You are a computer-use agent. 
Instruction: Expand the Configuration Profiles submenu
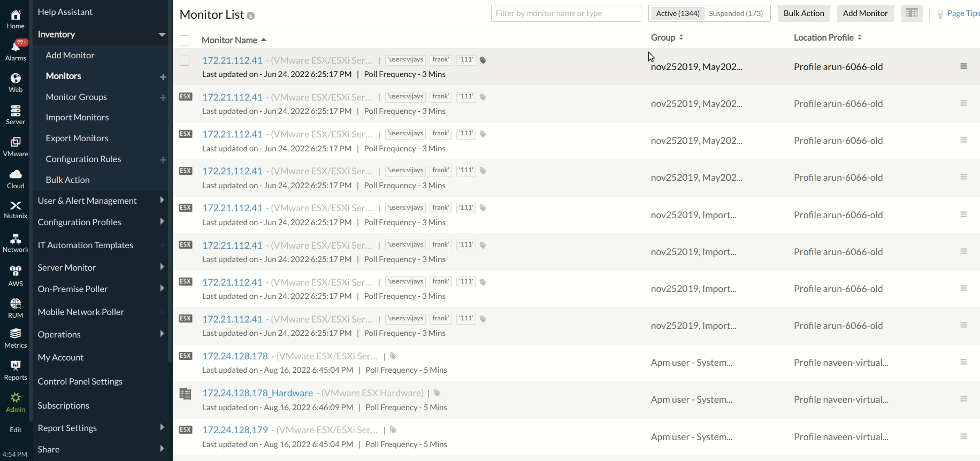pos(162,221)
